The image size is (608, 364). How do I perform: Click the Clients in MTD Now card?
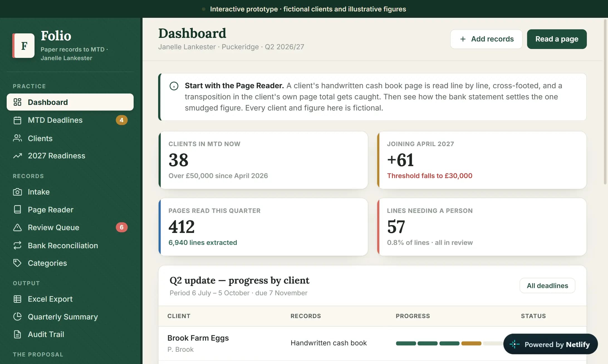click(x=263, y=160)
